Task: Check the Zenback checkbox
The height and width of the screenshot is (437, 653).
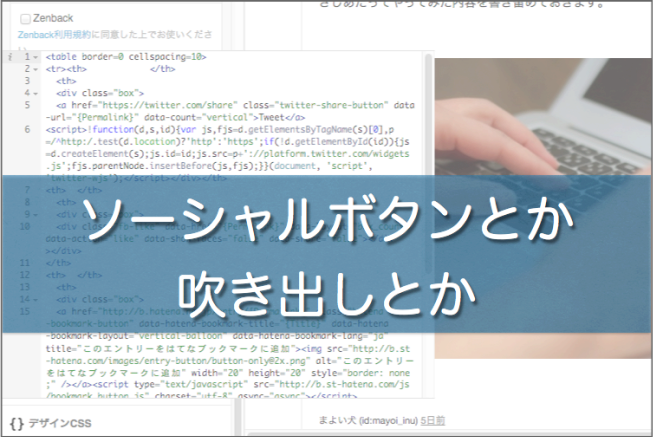Action: tap(25, 18)
